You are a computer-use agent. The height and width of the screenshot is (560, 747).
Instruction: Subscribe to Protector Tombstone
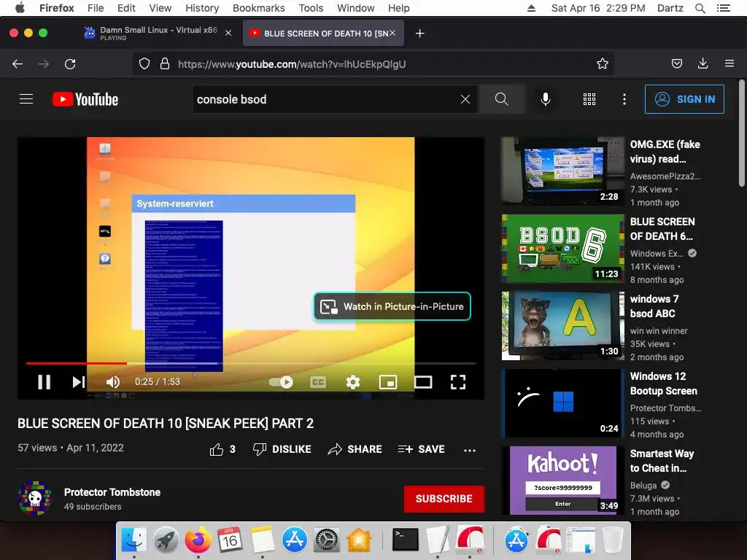pos(444,499)
